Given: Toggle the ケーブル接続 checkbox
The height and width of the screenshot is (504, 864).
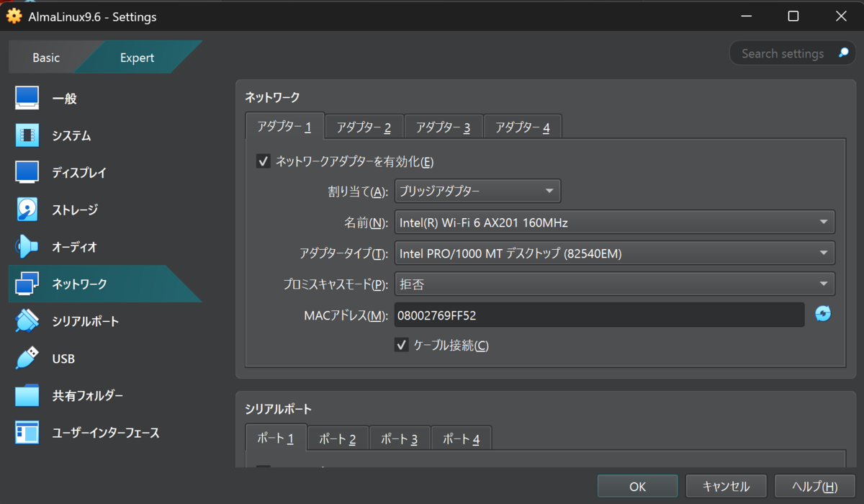Looking at the screenshot, I should tap(402, 345).
